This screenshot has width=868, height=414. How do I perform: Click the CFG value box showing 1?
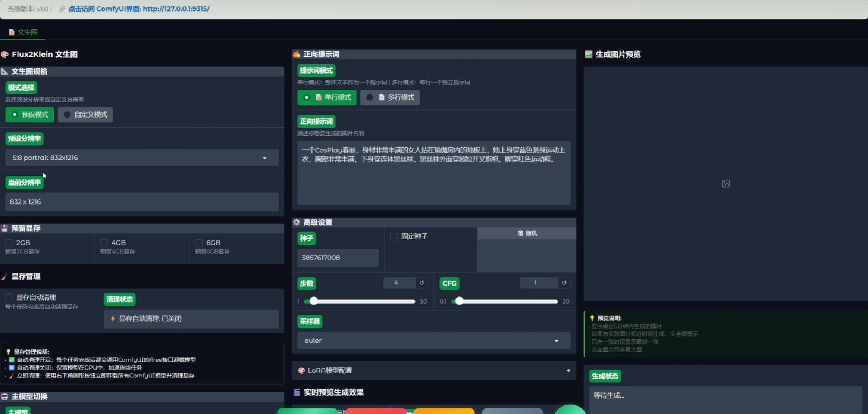539,283
